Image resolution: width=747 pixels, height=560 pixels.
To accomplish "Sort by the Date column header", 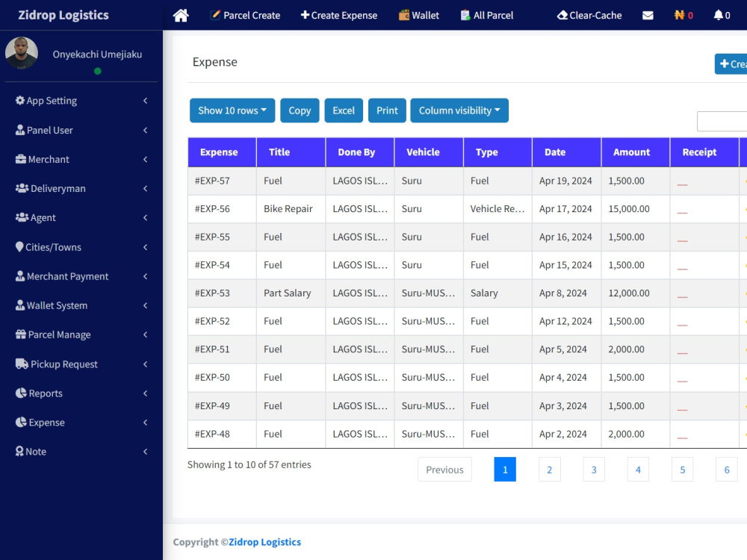I will coord(566,152).
